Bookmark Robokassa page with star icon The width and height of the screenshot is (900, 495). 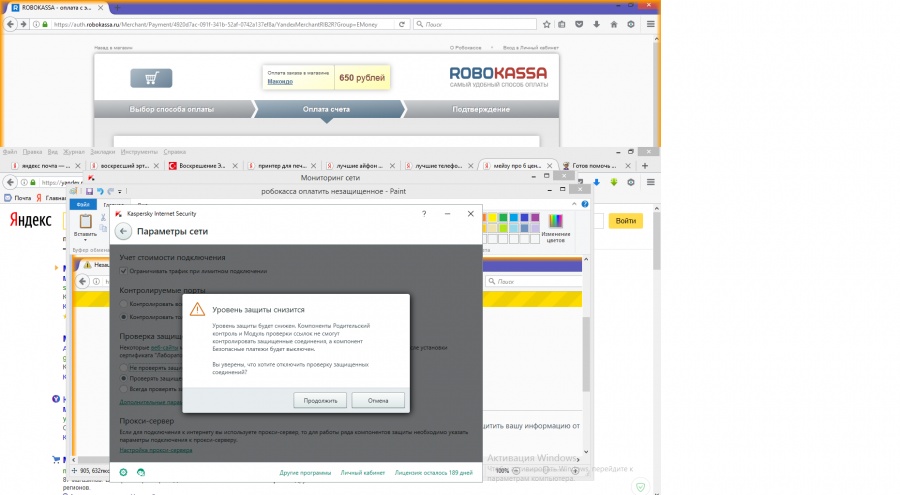pos(546,24)
